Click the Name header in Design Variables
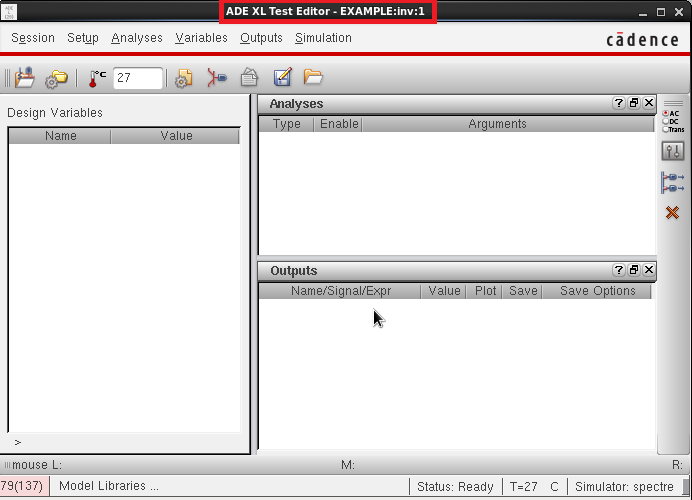692x500 pixels. [60, 136]
